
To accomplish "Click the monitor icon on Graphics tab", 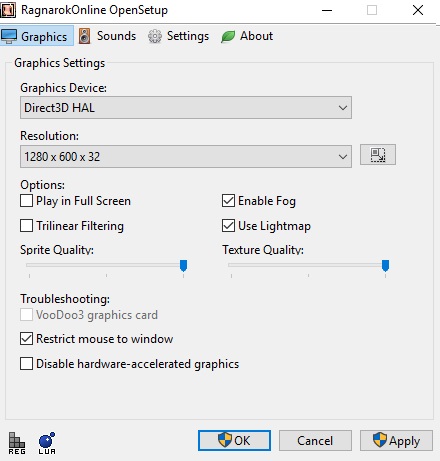I will point(9,36).
